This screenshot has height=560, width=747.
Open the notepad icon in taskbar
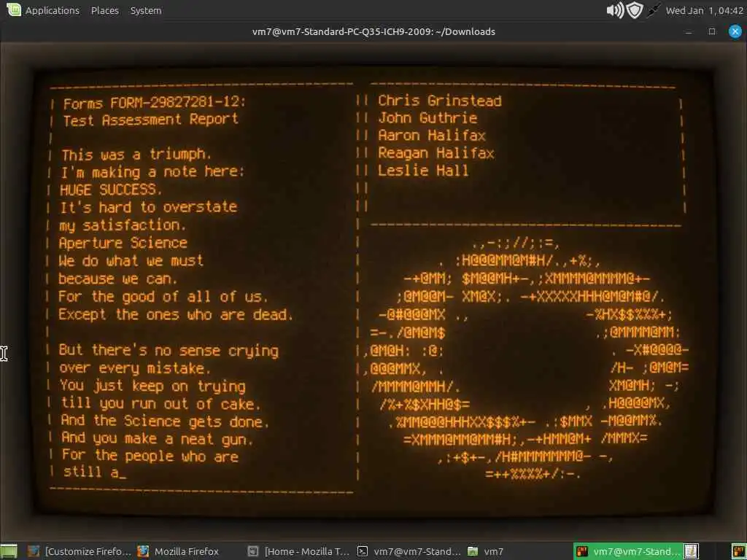tap(692, 551)
